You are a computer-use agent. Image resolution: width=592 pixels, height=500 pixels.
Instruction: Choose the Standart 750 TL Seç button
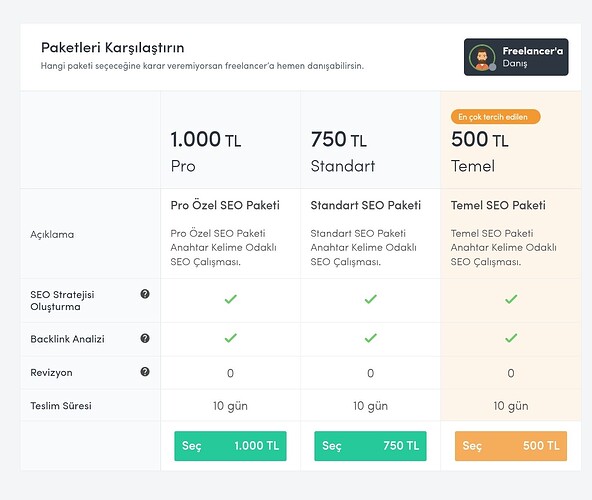pyautogui.click(x=370, y=446)
